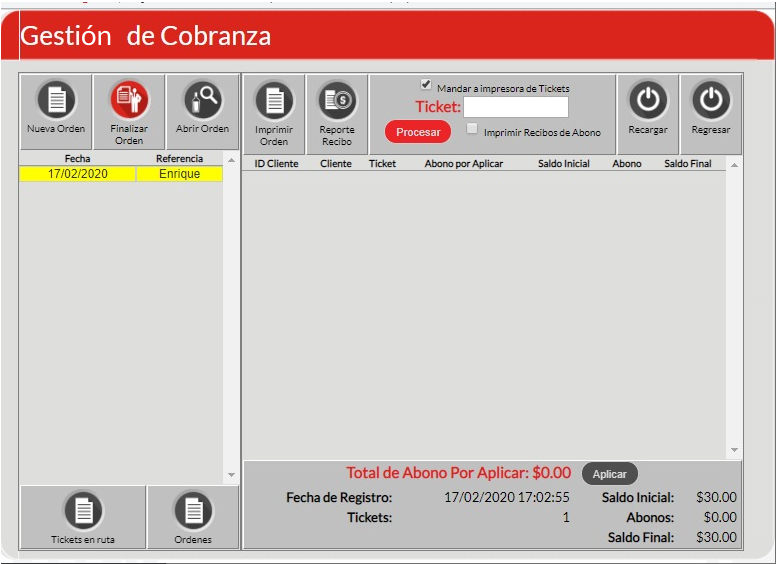Open the Reporte Recibo icon
The image size is (776, 564).
pyautogui.click(x=337, y=101)
